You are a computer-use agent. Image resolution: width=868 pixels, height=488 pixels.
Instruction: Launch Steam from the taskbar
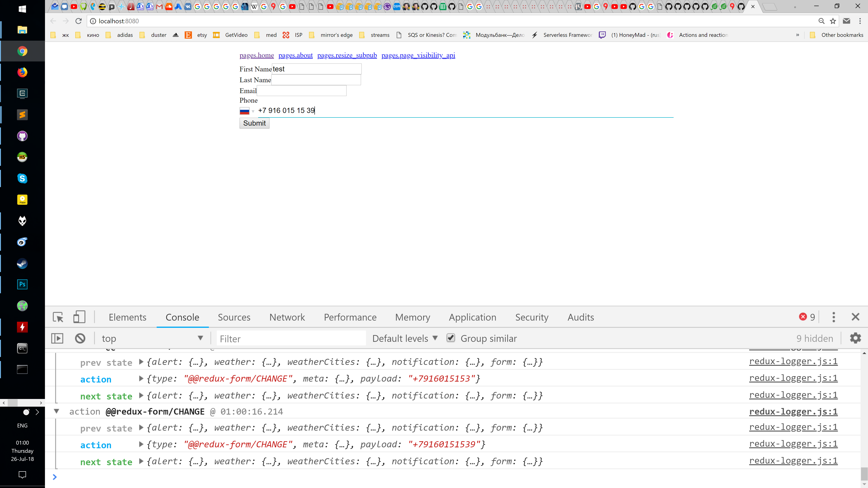click(22, 263)
